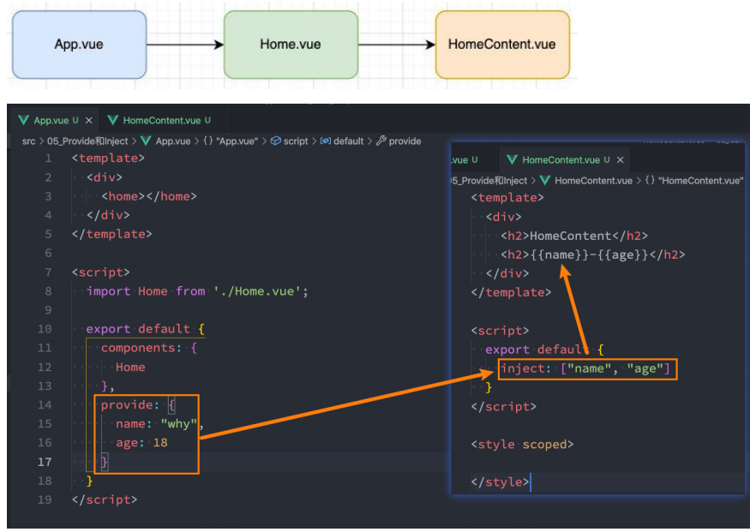Click Vue icon in right pane breadcrumb

545,181
